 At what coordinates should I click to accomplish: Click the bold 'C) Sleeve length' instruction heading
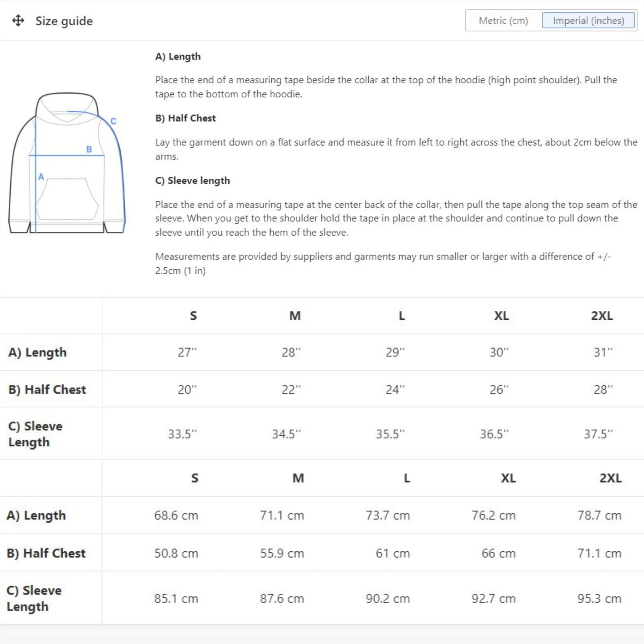193,180
